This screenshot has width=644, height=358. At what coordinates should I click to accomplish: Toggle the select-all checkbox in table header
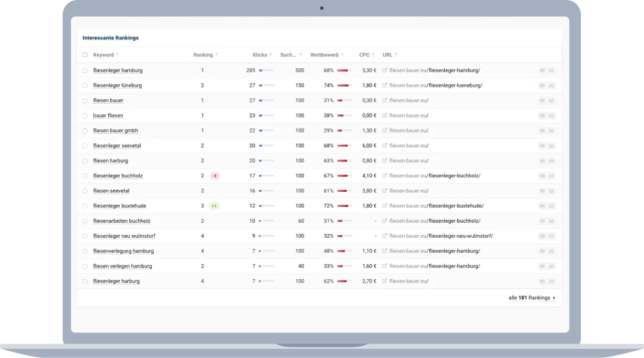85,55
